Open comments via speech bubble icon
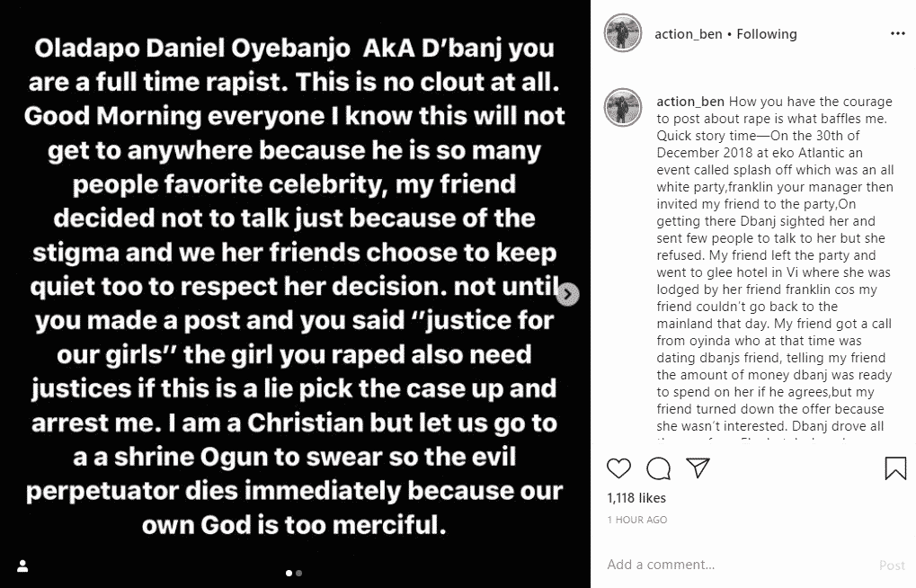This screenshot has width=916, height=588. click(658, 468)
